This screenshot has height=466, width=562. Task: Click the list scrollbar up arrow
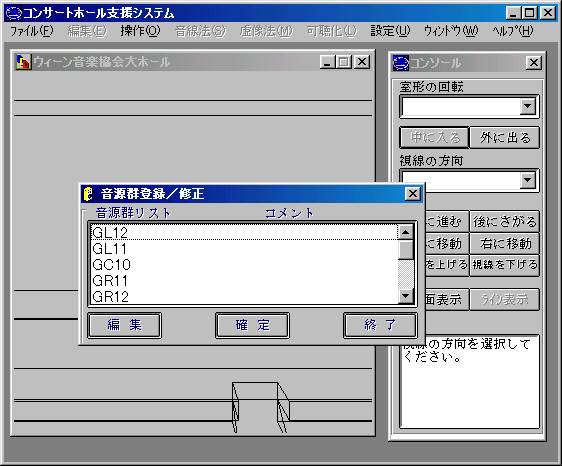click(406, 232)
